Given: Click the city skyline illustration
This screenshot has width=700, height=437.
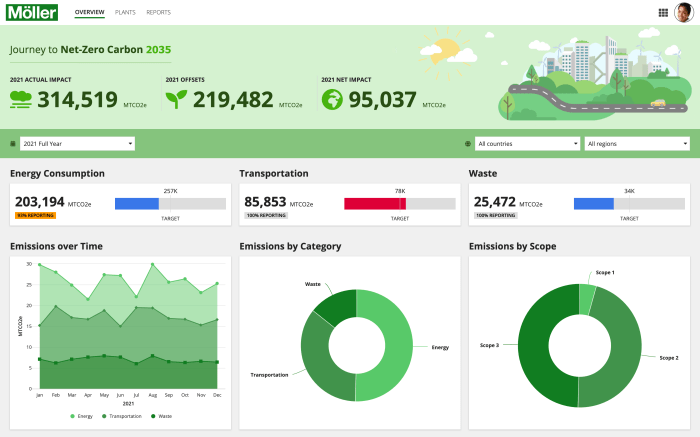Looking at the screenshot, I should tap(594, 76).
